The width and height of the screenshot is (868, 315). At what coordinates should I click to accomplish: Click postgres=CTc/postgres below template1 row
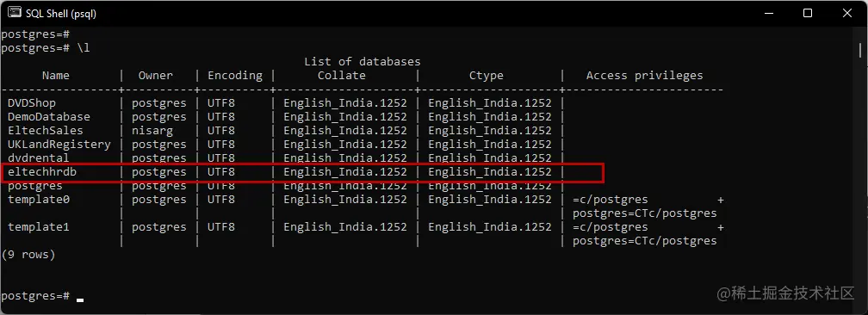645,241
